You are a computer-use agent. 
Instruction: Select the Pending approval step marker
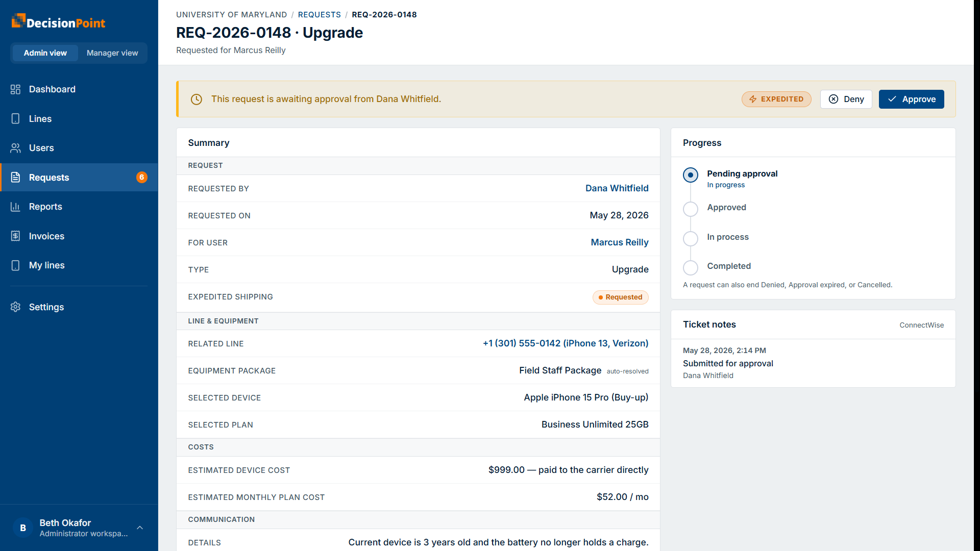tap(691, 175)
